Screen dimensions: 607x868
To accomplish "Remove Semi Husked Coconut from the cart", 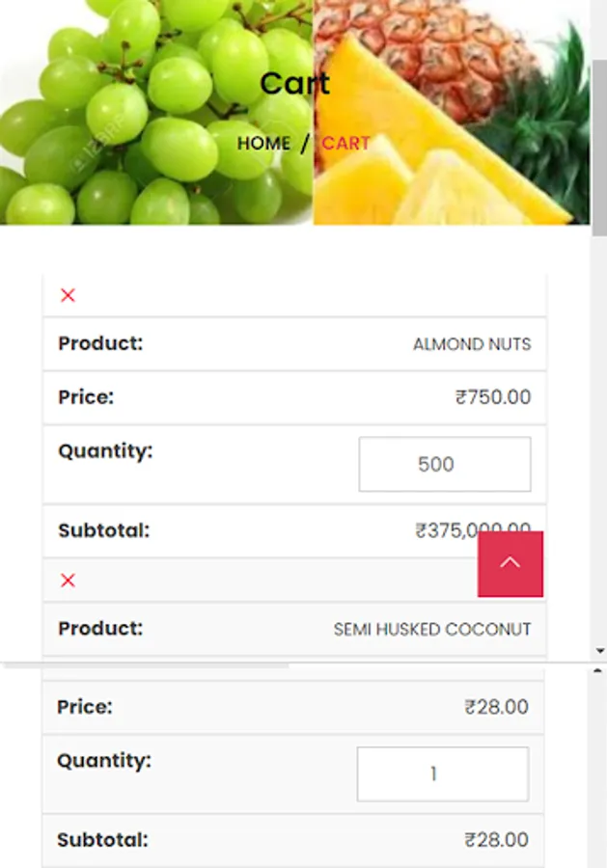I will pos(68,580).
